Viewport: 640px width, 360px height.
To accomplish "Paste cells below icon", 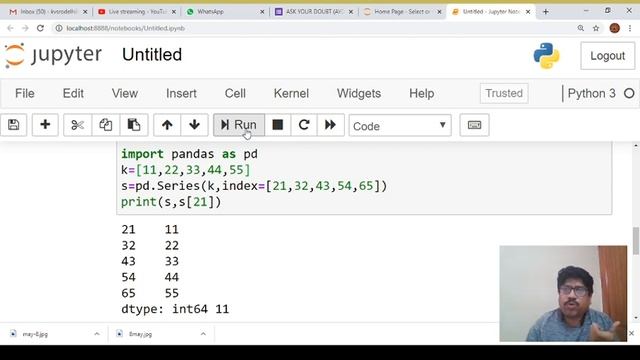I will (134, 125).
